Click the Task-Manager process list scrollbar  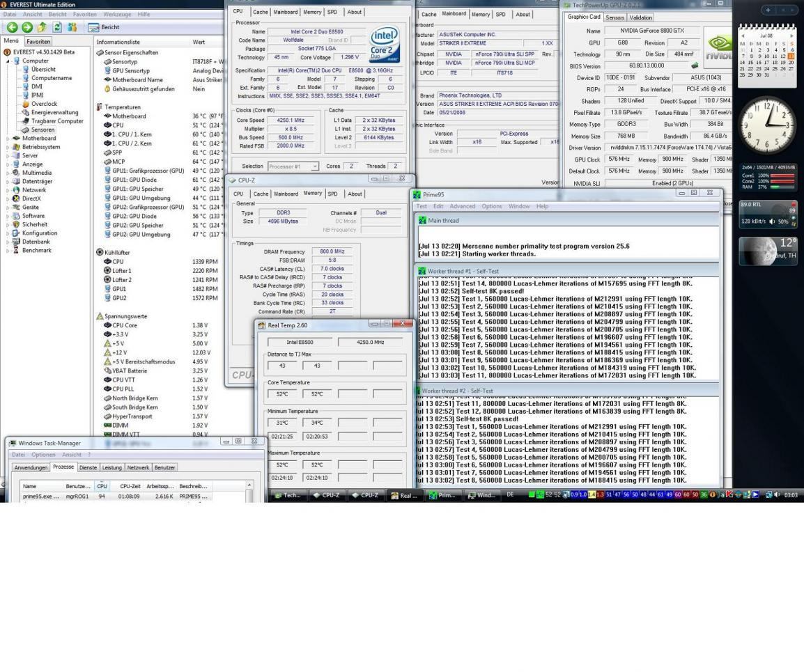tap(249, 492)
